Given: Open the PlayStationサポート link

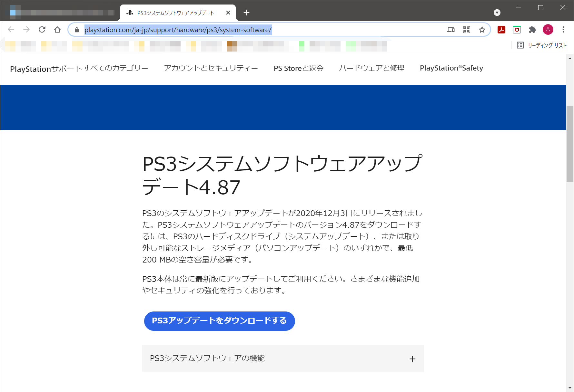Looking at the screenshot, I should [x=46, y=69].
